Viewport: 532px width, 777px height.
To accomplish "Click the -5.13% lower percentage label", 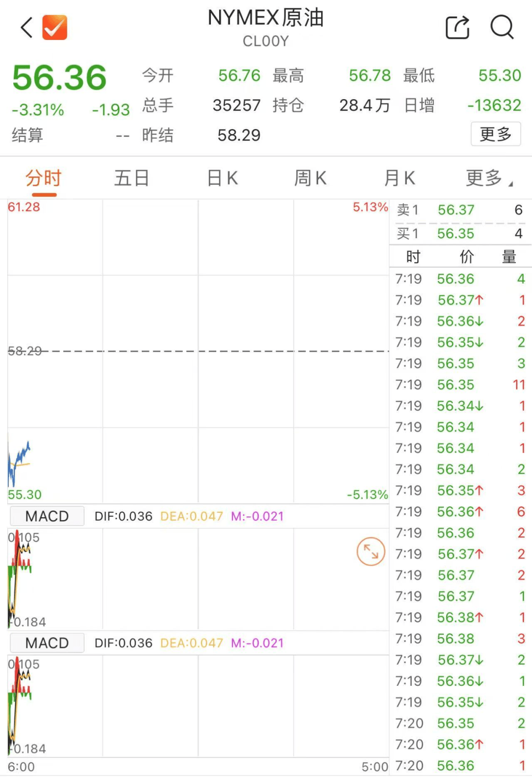I will [367, 494].
